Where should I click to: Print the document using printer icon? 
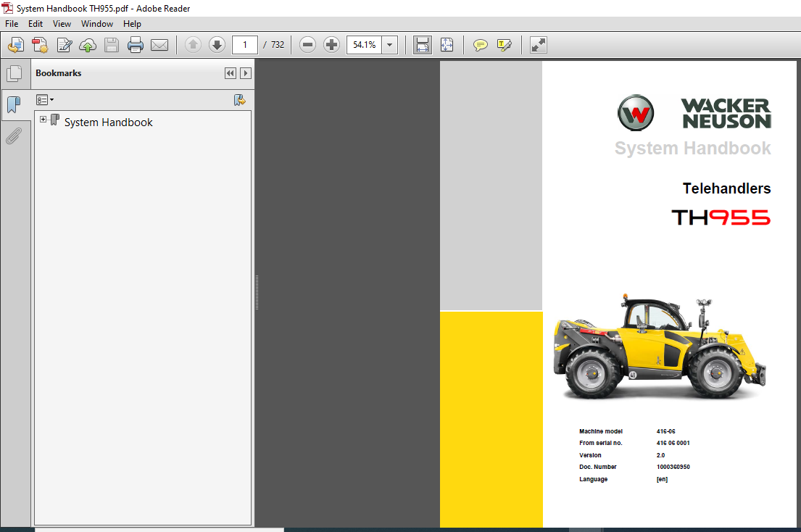tap(136, 45)
